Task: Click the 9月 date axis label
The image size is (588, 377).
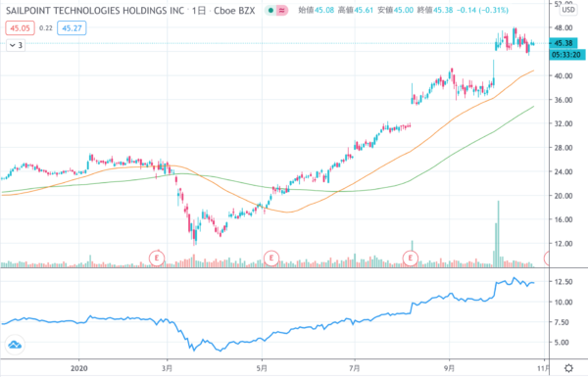Action: [x=449, y=368]
